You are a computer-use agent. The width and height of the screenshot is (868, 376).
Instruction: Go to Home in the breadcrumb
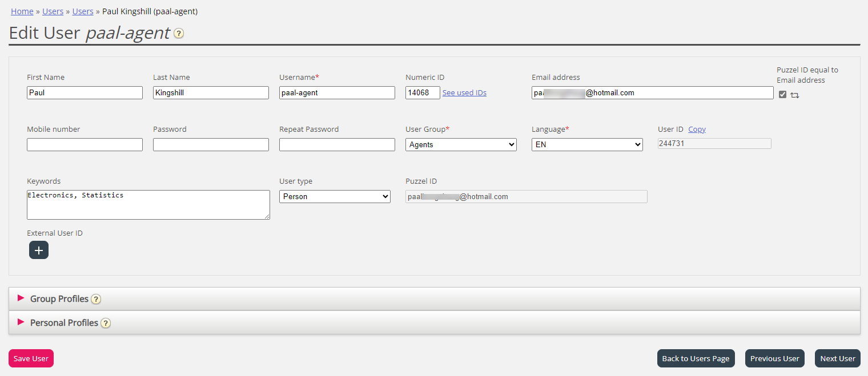point(22,11)
